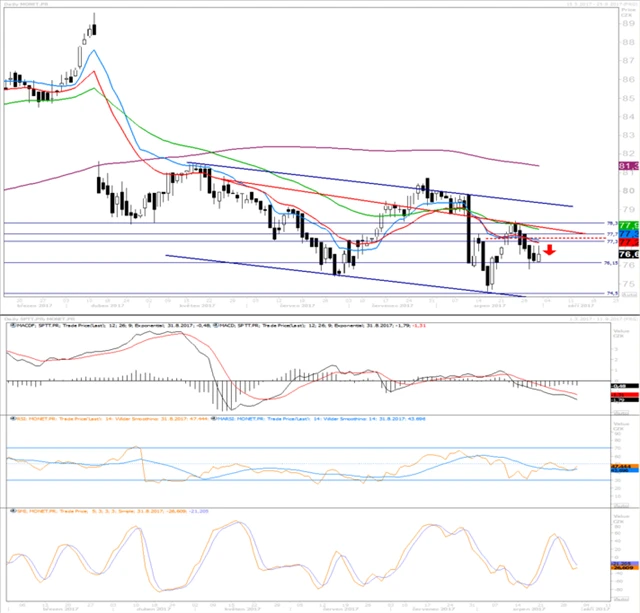
Task: Click the red price tag on price axis
Action: pos(629,242)
